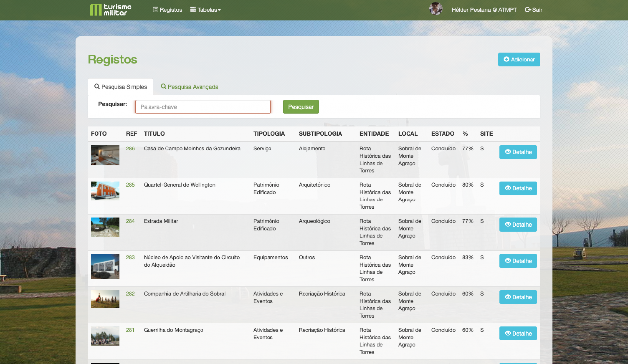Switch to Pesquisa Avançada tab
The height and width of the screenshot is (364, 628).
[x=189, y=87]
